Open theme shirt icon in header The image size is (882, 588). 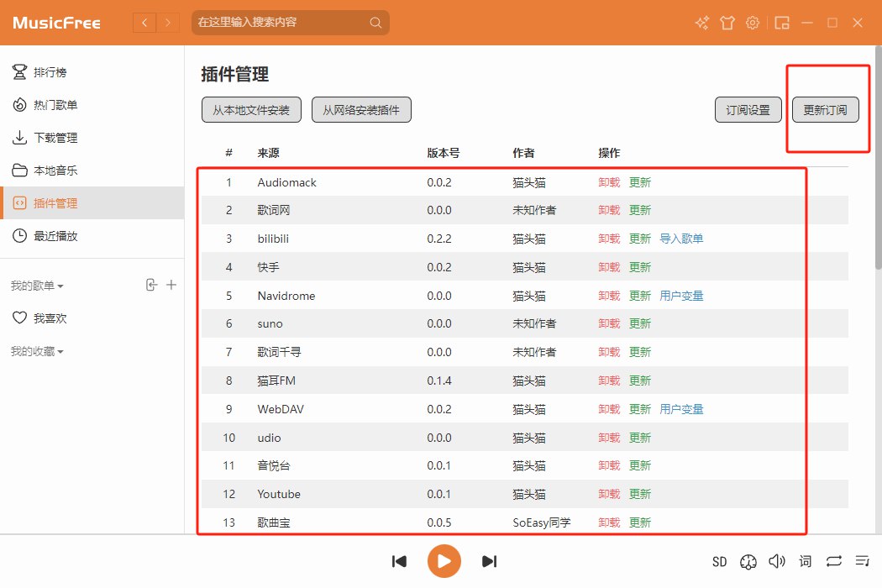pos(727,23)
